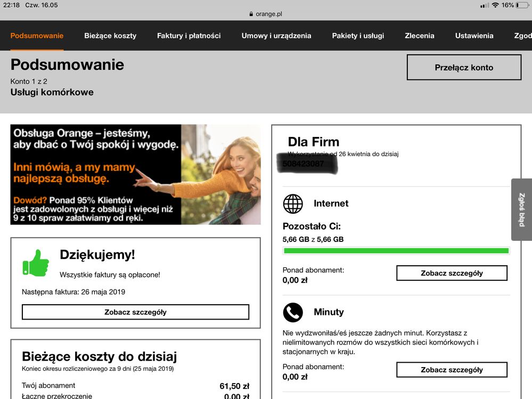Click the main Podsumowanie page heading

point(67,64)
